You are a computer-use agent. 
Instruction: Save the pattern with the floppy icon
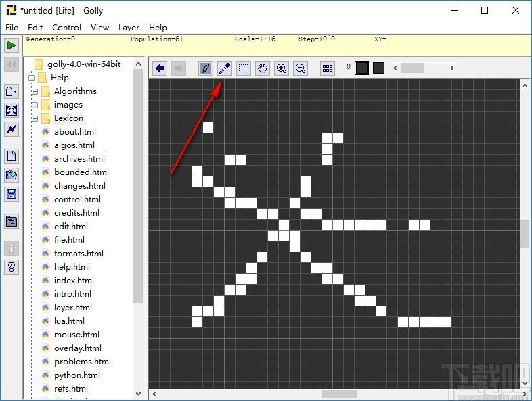tap(12, 194)
